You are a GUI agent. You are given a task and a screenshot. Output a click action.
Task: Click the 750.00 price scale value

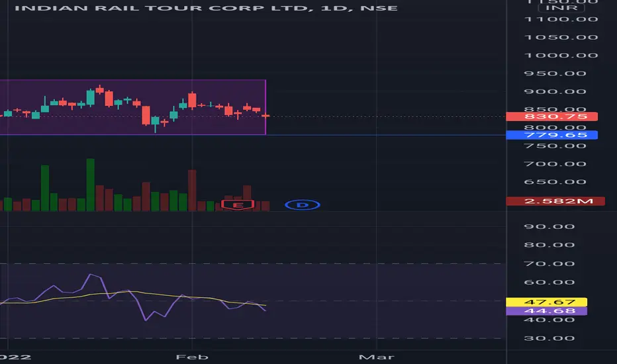pyautogui.click(x=555, y=146)
